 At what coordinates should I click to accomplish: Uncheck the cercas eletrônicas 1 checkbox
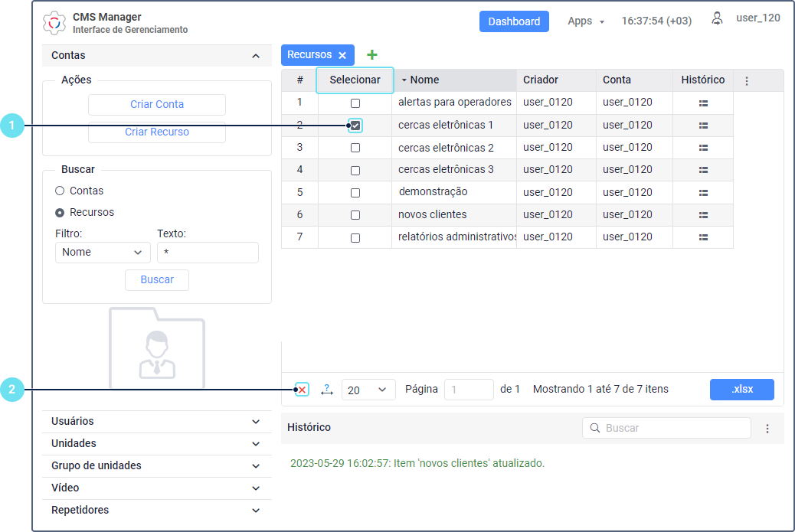[x=355, y=126]
